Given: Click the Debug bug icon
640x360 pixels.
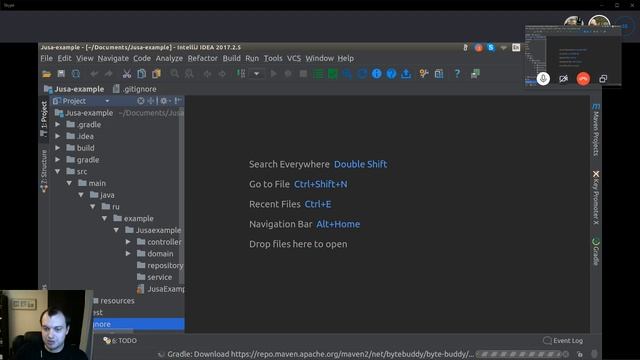Looking at the screenshot, I should 288,74.
